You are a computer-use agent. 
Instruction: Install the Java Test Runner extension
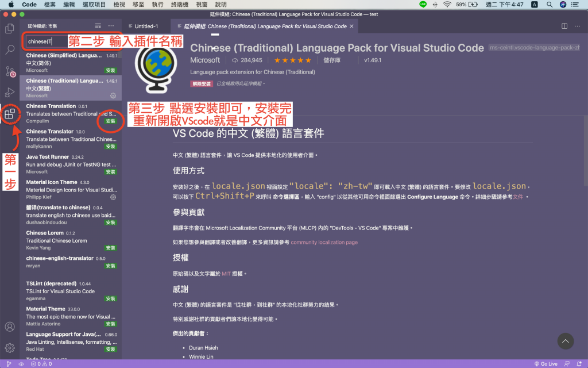tap(111, 172)
